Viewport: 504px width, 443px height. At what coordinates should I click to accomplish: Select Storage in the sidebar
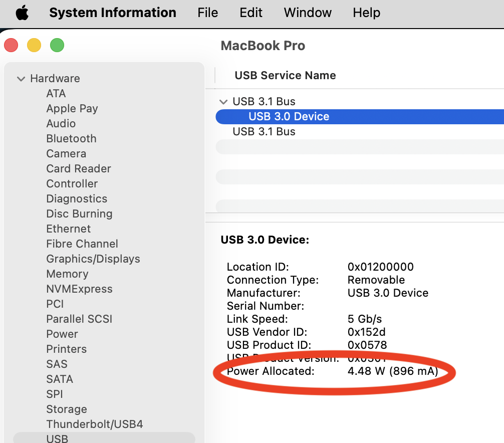[x=67, y=409]
